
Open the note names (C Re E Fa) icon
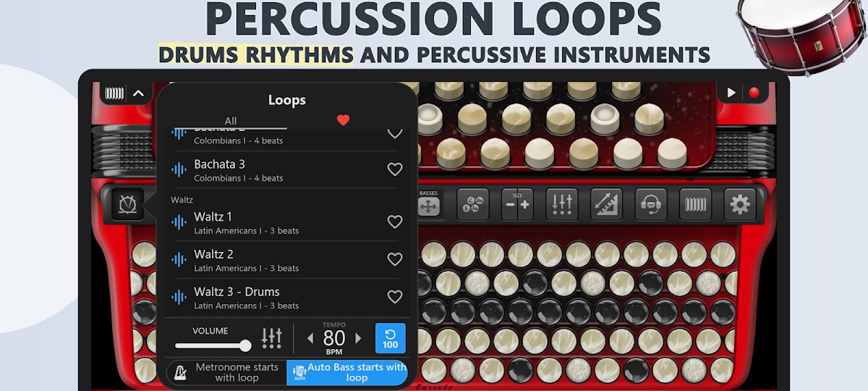[x=472, y=205]
